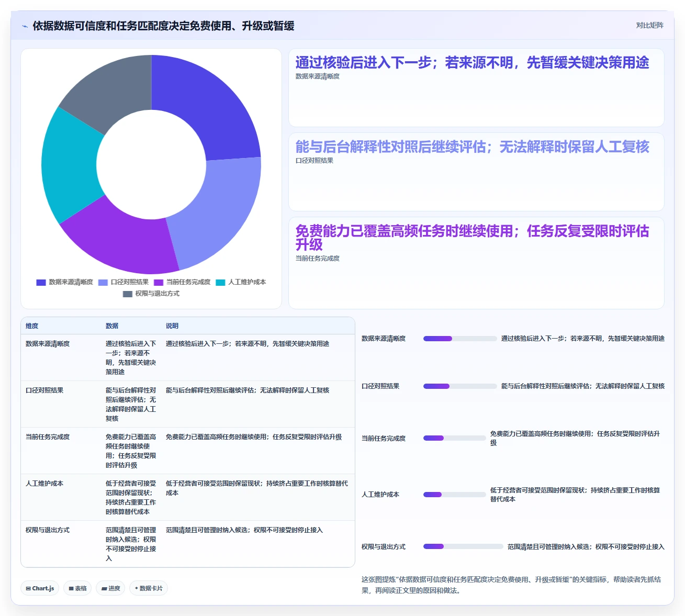Viewport: 685px width, 616px height.
Task: Click progress bar for 口径对照结果
Action: [460, 386]
